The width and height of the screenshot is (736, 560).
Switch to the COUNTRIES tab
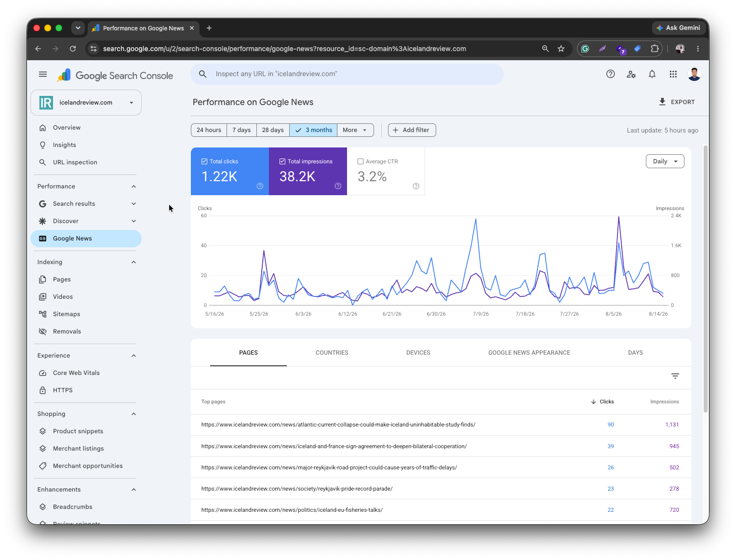tap(332, 353)
